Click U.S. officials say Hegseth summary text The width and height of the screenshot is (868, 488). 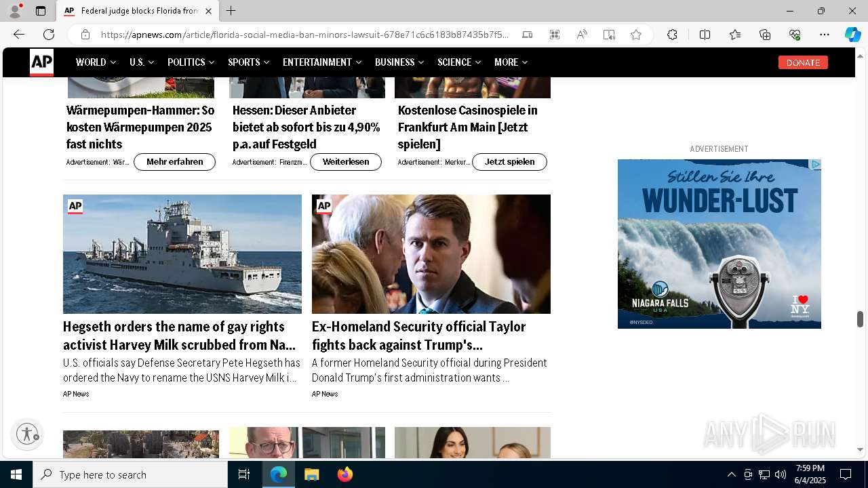point(182,370)
